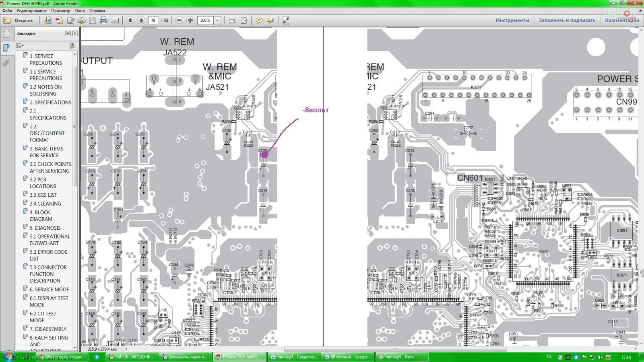Click the Инструменты pane button
Image resolution: width=644 pixels, height=362 pixels.
click(x=512, y=21)
